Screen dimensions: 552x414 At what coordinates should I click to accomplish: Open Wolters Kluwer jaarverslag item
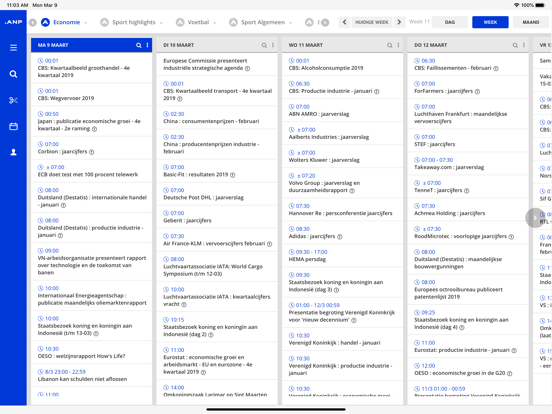pyautogui.click(x=343, y=156)
